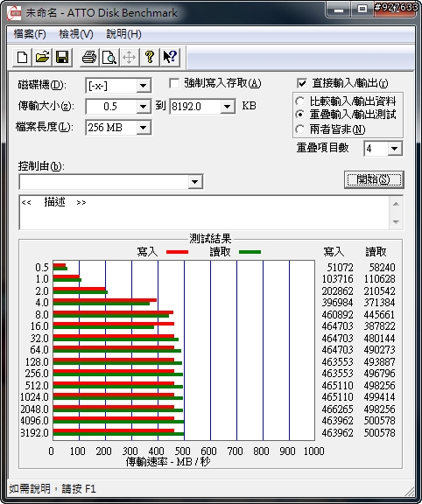
Task: Click the write value 396984
Action: 337,303
